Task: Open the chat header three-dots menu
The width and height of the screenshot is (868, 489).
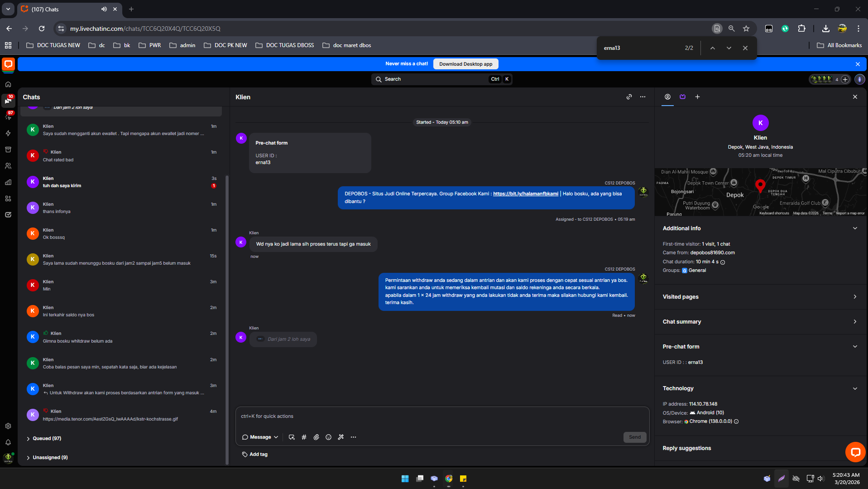Action: [x=643, y=97]
